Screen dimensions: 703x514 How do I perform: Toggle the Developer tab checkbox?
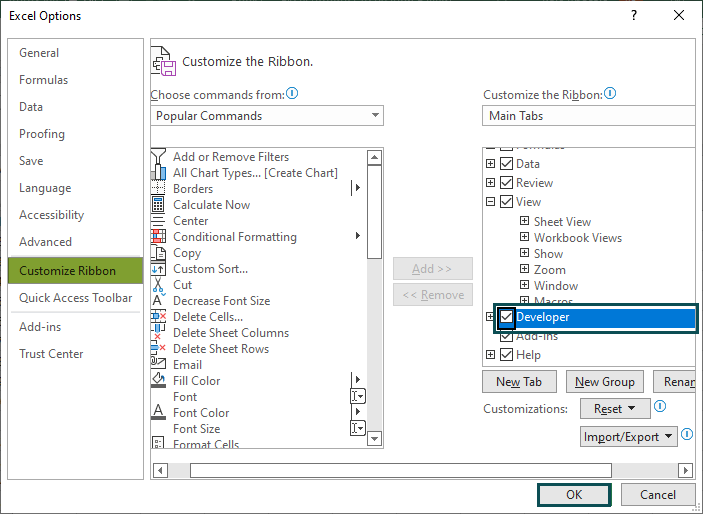pyautogui.click(x=506, y=317)
